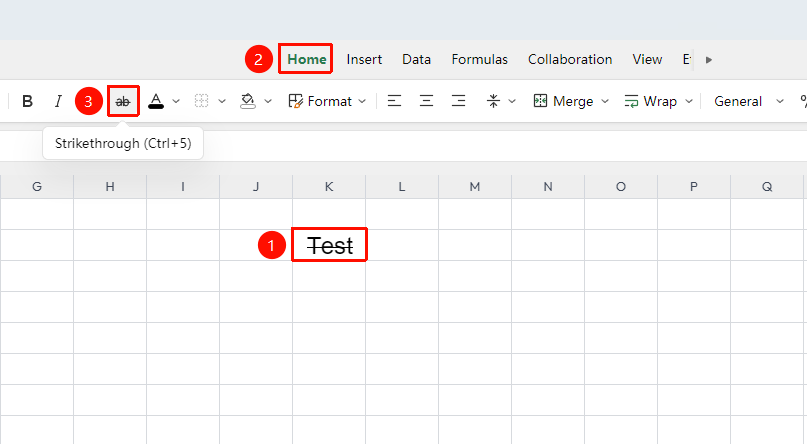
Task: Open font color dropdown arrow
Action: pos(176,101)
